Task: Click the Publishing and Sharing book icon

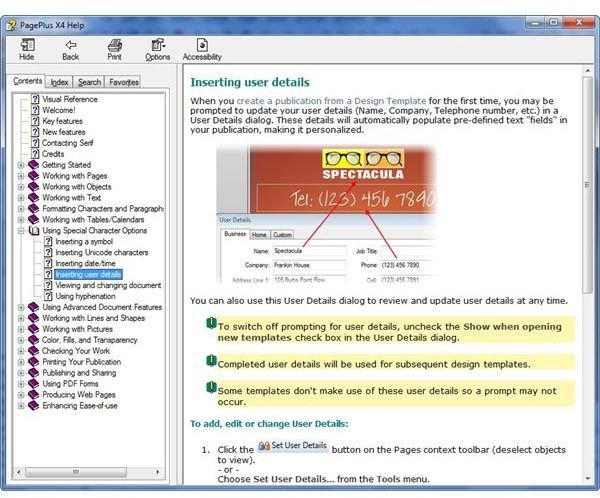Action: (x=34, y=373)
